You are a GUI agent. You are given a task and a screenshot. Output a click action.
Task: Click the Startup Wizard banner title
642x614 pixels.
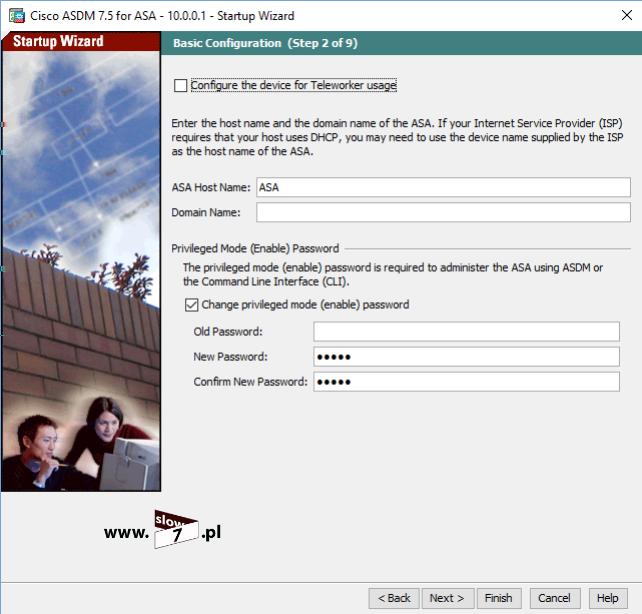click(x=58, y=41)
